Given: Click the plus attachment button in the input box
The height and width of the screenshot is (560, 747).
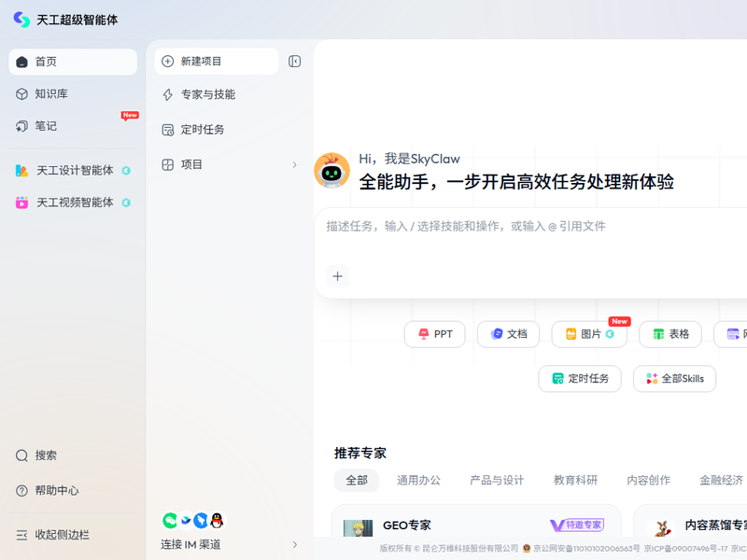Looking at the screenshot, I should click(x=337, y=276).
